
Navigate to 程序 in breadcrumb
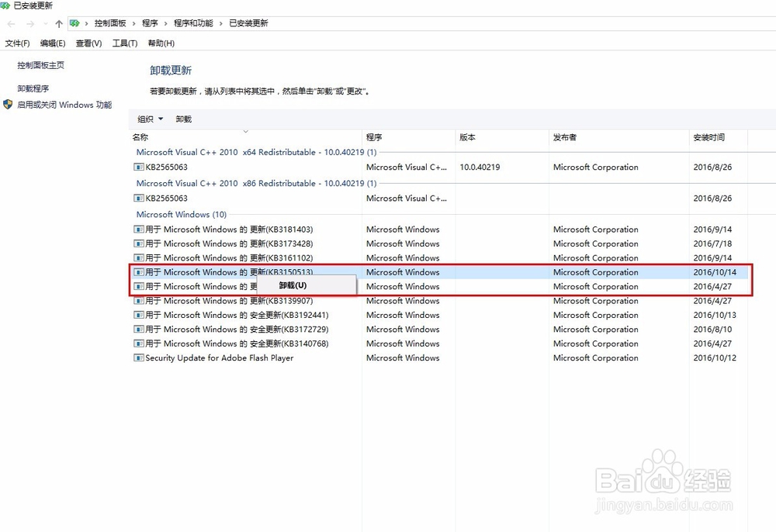[x=150, y=23]
